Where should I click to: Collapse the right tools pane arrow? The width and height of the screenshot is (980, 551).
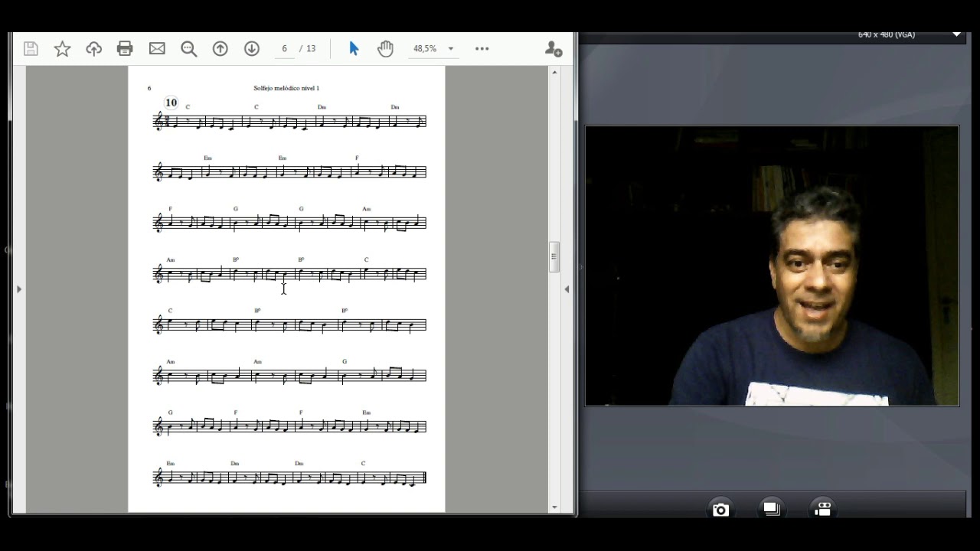pos(567,289)
